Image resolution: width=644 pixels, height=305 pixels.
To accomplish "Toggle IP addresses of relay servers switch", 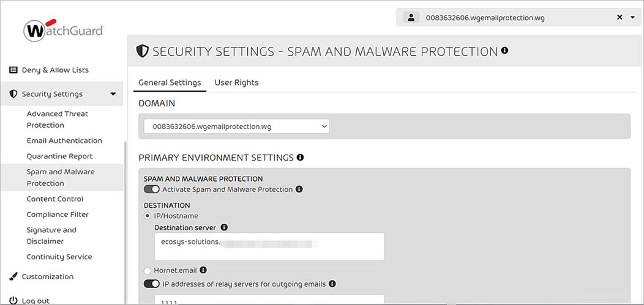I will click(x=151, y=284).
